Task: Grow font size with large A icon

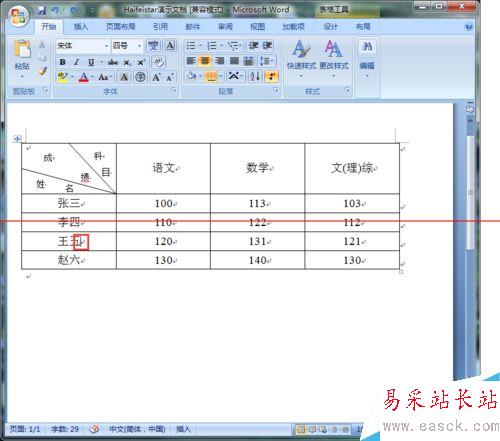Action: point(156,78)
